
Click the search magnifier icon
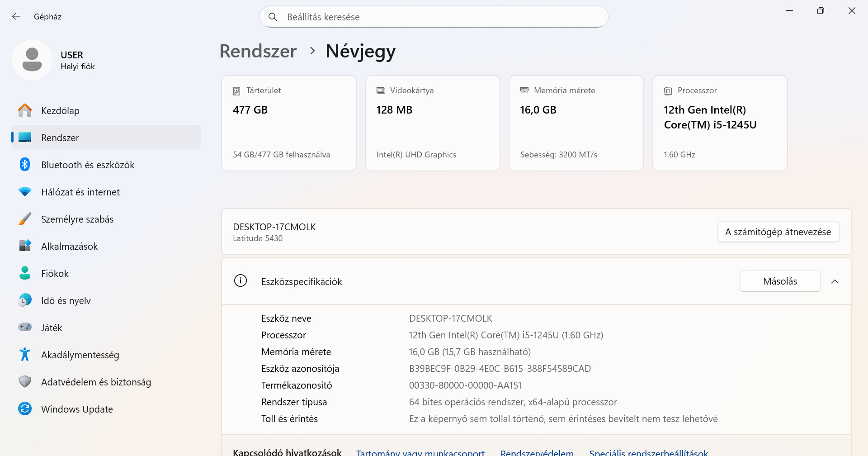(273, 17)
